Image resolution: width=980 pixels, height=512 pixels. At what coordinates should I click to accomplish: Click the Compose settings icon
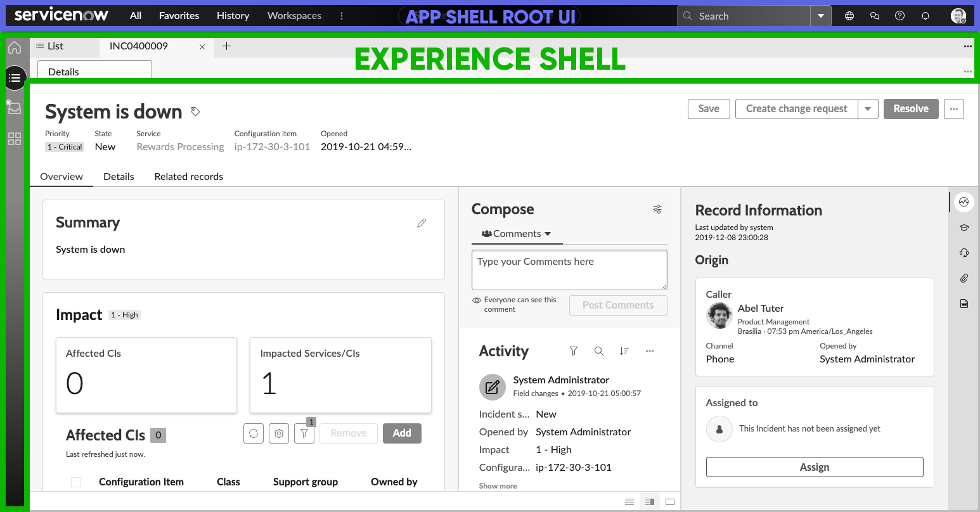coord(657,209)
